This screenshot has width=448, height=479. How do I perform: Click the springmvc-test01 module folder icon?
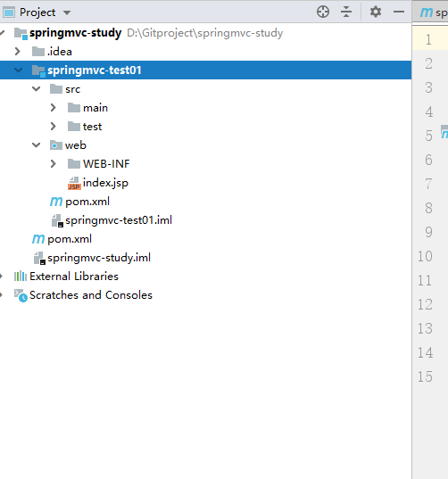click(x=38, y=70)
